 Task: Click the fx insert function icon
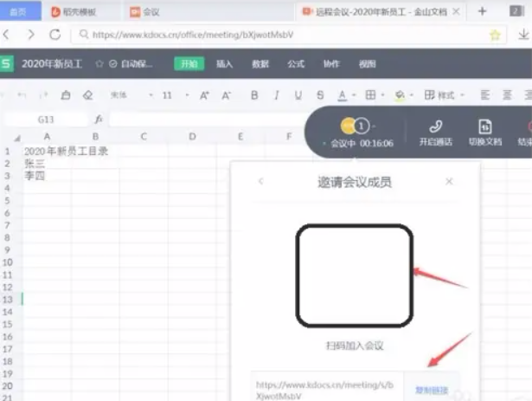click(x=99, y=120)
